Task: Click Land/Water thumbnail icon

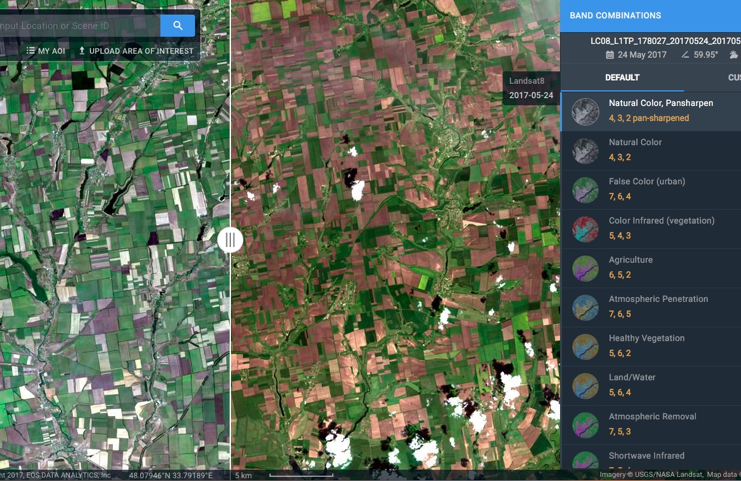Action: pos(585,386)
